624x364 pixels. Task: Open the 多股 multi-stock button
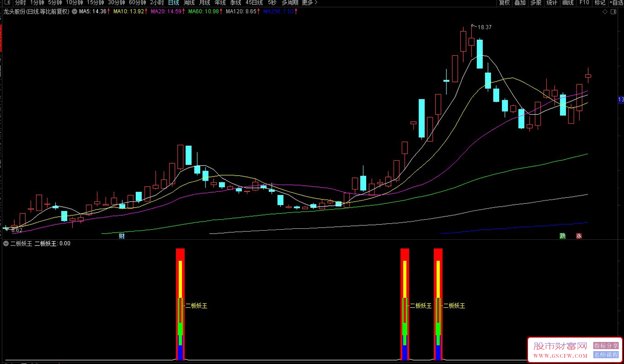pos(536,2)
